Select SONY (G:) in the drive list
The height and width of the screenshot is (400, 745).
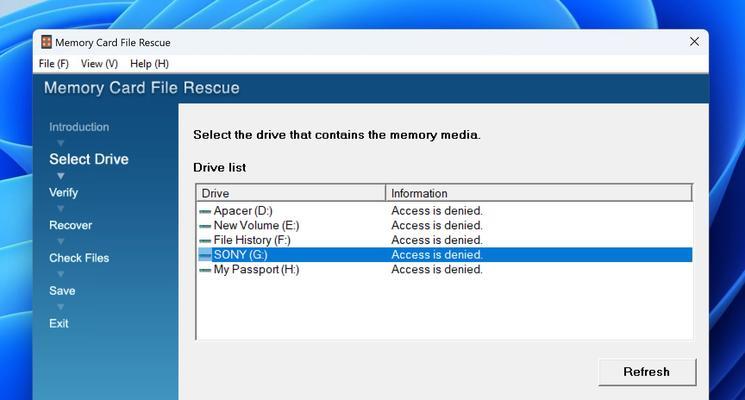[x=240, y=255]
